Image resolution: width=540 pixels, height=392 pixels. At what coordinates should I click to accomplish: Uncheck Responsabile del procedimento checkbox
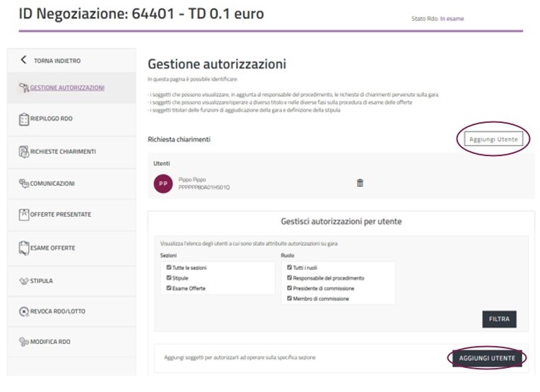click(288, 278)
